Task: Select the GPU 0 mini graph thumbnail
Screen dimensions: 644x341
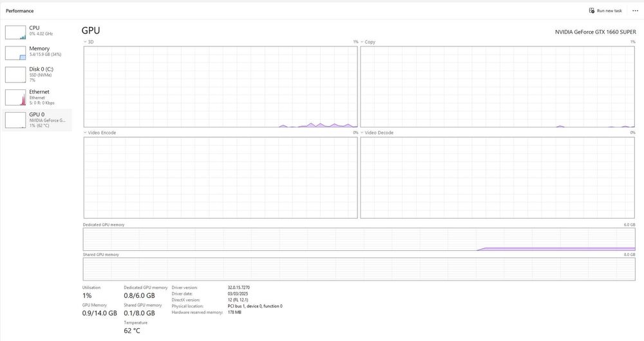Action: pos(15,120)
